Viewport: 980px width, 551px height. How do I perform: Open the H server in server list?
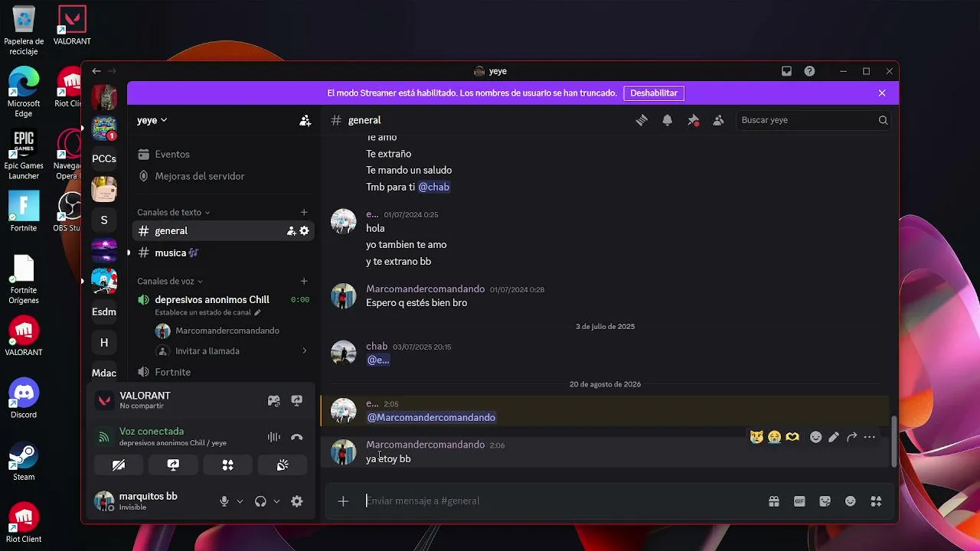104,342
